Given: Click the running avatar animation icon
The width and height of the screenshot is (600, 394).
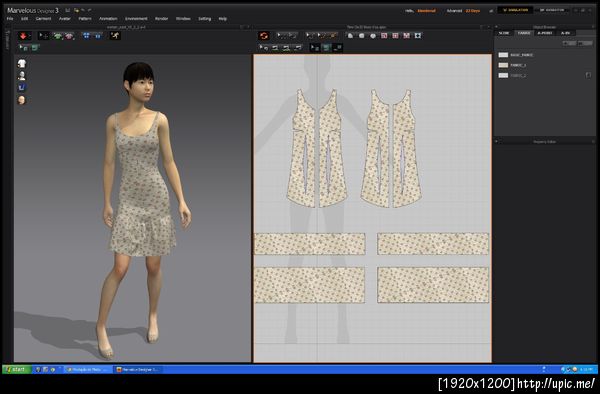Looking at the screenshot, I should [115, 36].
